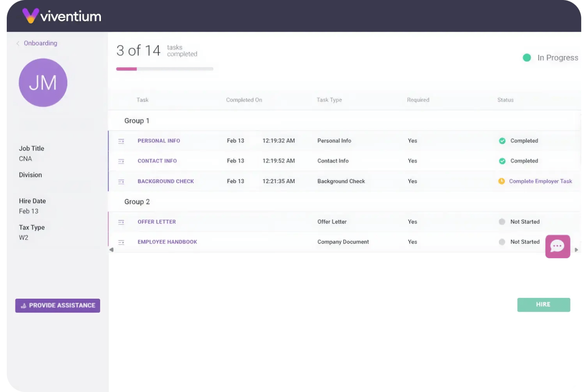Click the drag handle icon for Personal Info
Screen dimensions: 588x392
pos(121,141)
